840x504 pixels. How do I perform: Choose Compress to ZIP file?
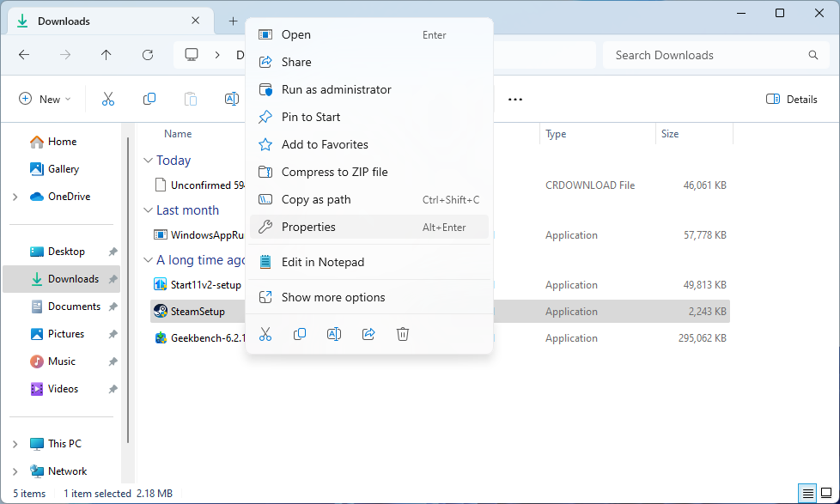coord(369,172)
